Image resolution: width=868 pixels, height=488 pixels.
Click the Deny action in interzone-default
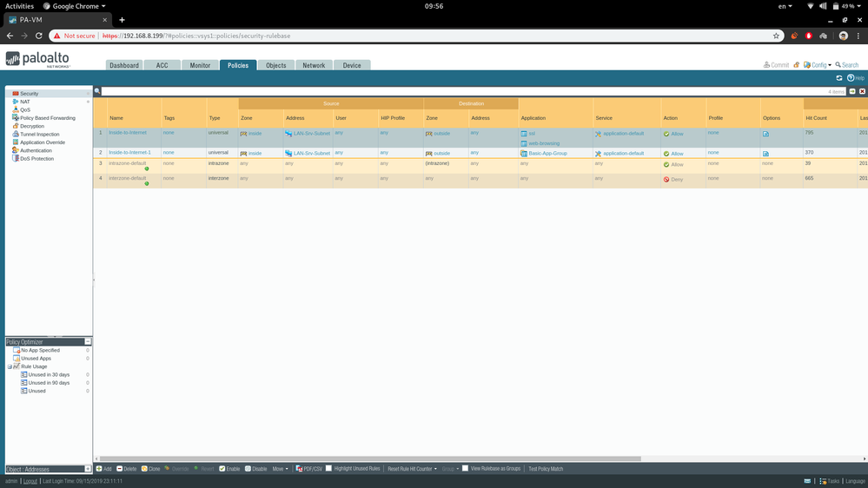673,179
